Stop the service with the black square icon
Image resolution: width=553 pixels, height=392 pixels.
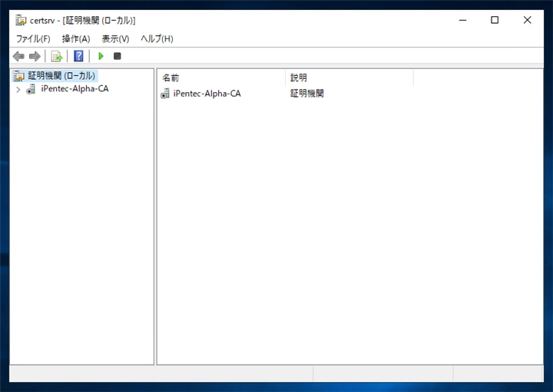(x=118, y=56)
